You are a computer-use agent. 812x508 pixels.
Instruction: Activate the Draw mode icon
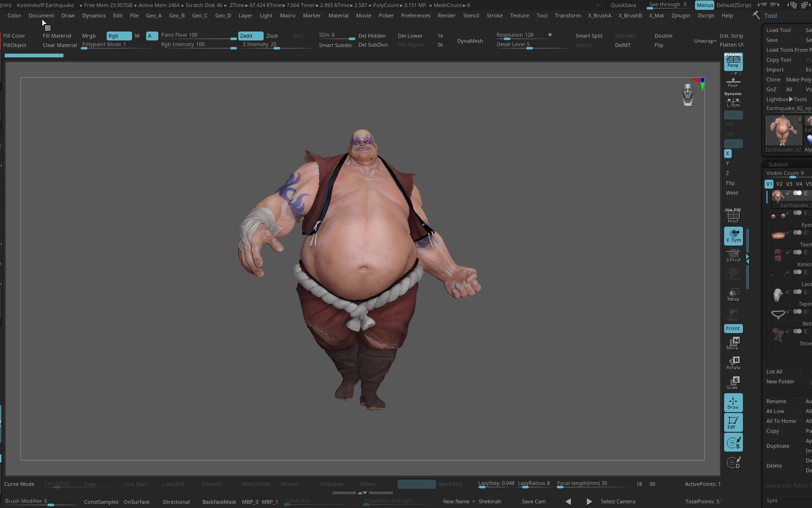click(733, 403)
